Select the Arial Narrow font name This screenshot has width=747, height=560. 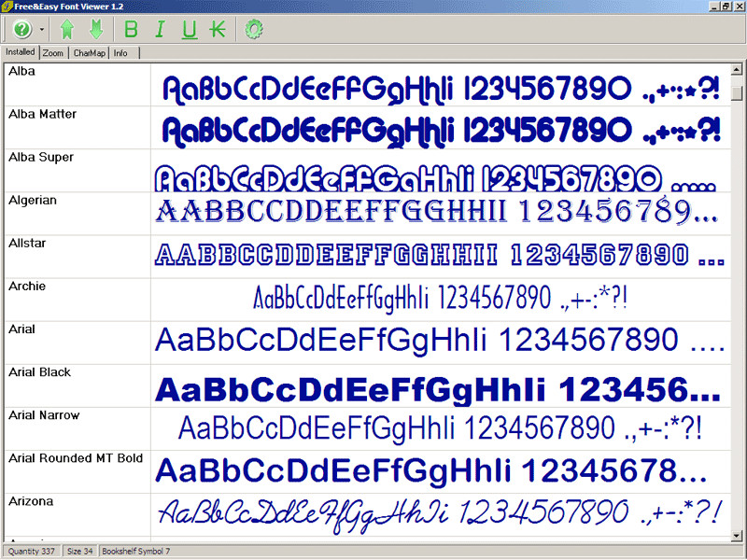44,415
